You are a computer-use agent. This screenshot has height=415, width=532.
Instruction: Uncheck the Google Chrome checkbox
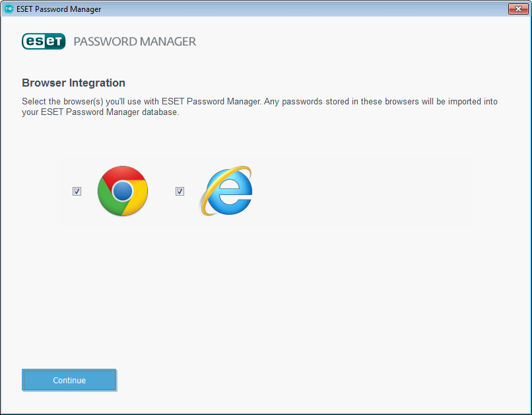[77, 191]
